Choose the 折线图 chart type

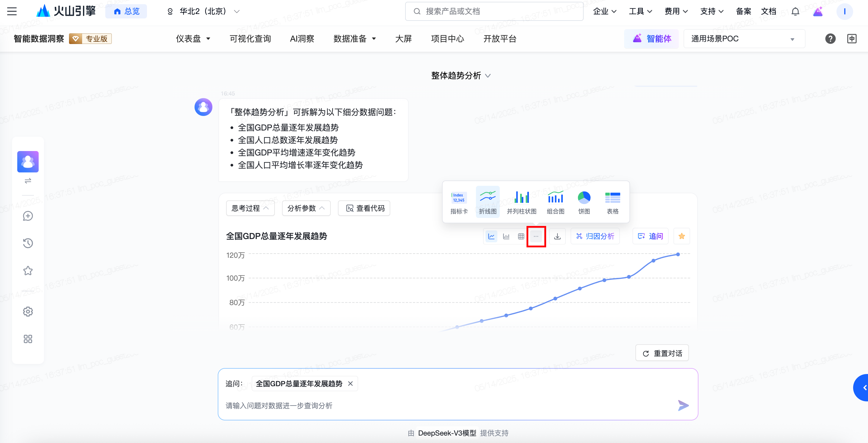pyautogui.click(x=488, y=202)
